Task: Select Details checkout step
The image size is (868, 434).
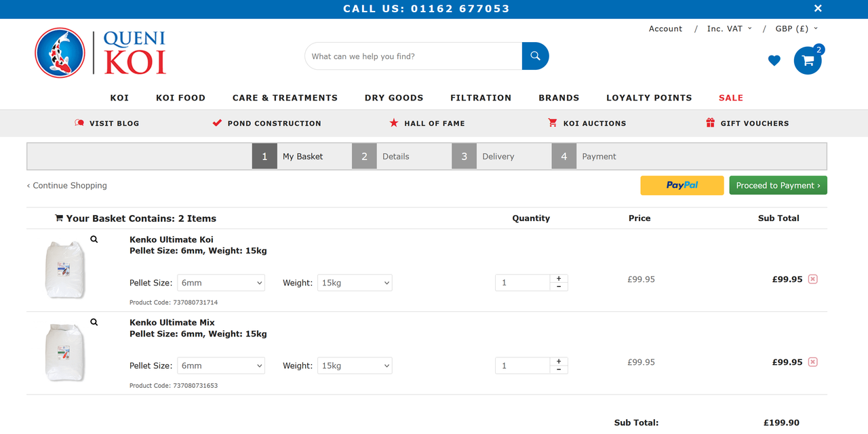Action: tap(380, 157)
